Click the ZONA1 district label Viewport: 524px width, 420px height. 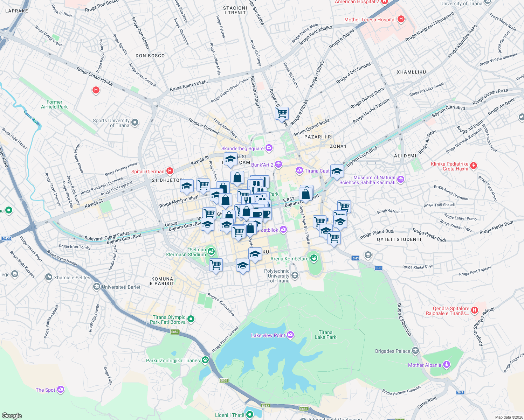pos(338,146)
